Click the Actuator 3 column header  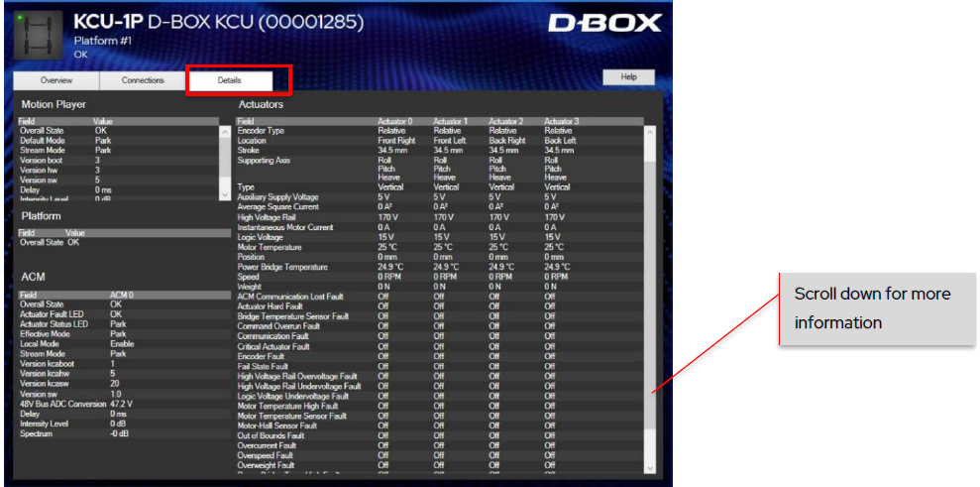tap(561, 121)
